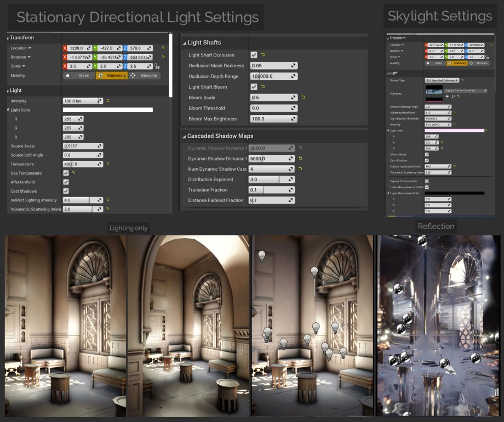Reset directional light Temperature to default
The height and width of the screenshot is (422, 504).
coord(108,164)
